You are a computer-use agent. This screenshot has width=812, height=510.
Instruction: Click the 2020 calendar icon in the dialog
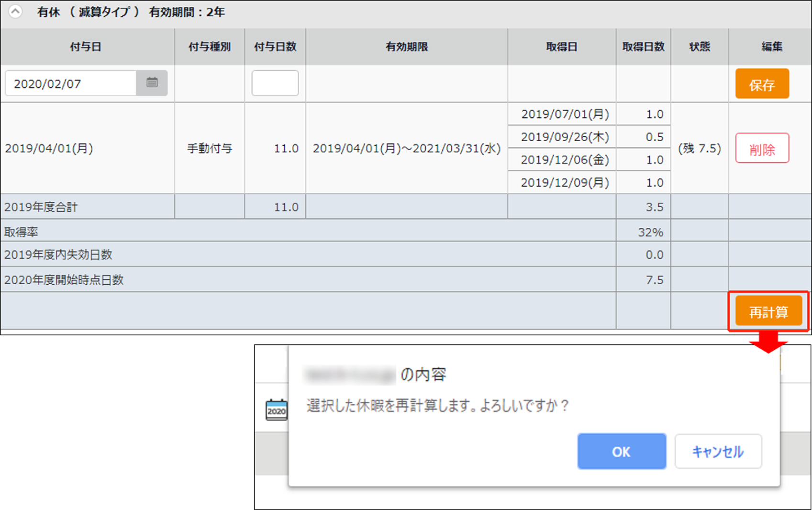tap(276, 410)
